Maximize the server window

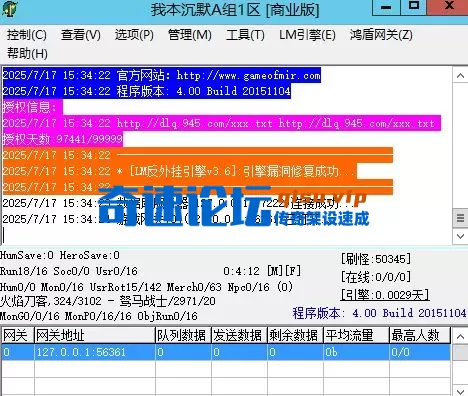(414, 7)
